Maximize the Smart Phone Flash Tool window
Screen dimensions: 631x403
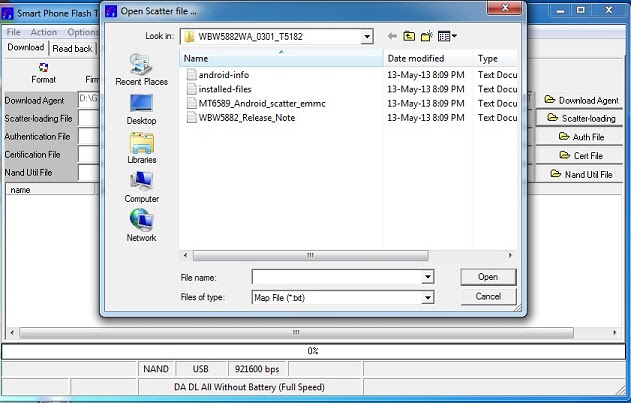pyautogui.click(x=580, y=10)
